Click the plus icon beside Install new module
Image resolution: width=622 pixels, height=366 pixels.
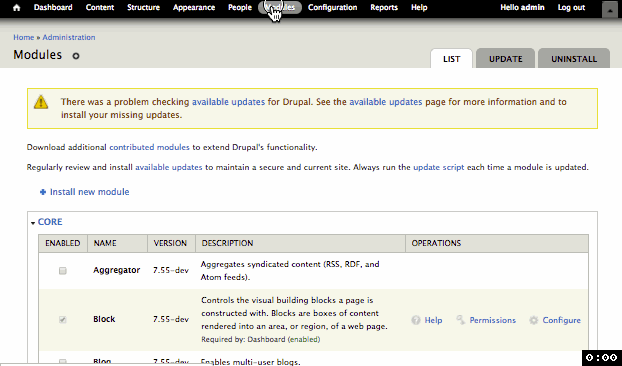click(x=43, y=192)
